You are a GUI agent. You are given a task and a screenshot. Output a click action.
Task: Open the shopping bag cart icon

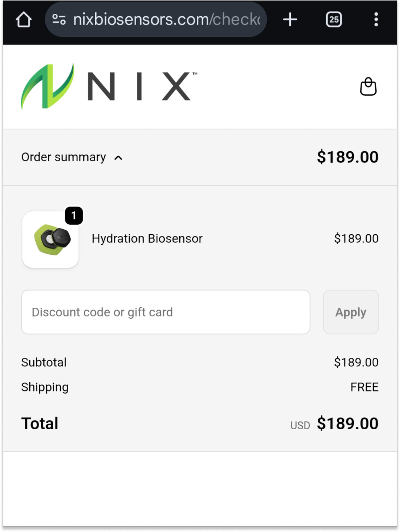point(368,87)
